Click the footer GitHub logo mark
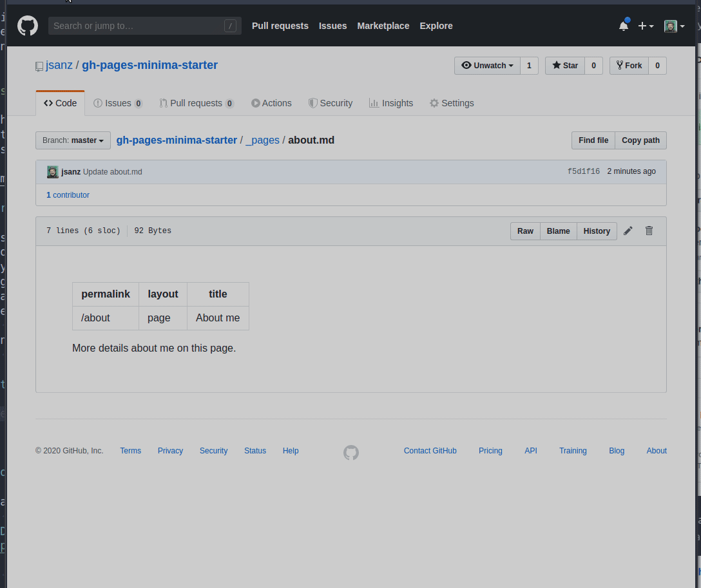Screen dimensions: 701x588 [350, 452]
